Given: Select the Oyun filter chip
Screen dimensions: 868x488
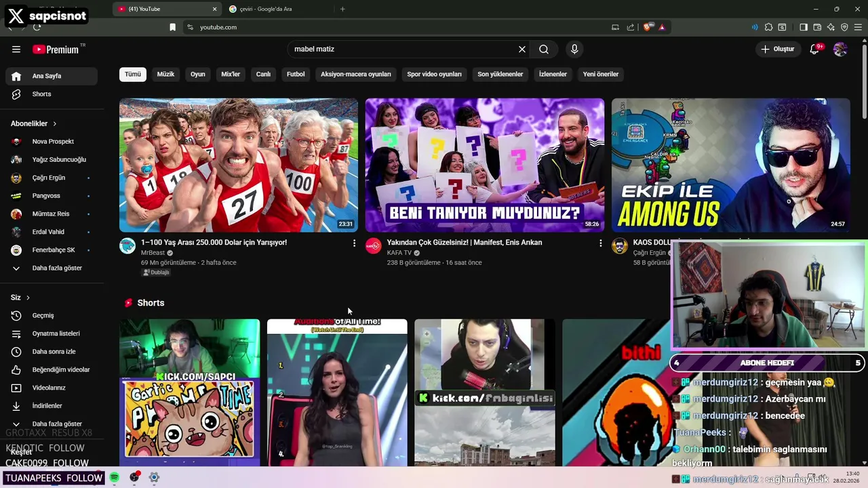Looking at the screenshot, I should [x=198, y=75].
